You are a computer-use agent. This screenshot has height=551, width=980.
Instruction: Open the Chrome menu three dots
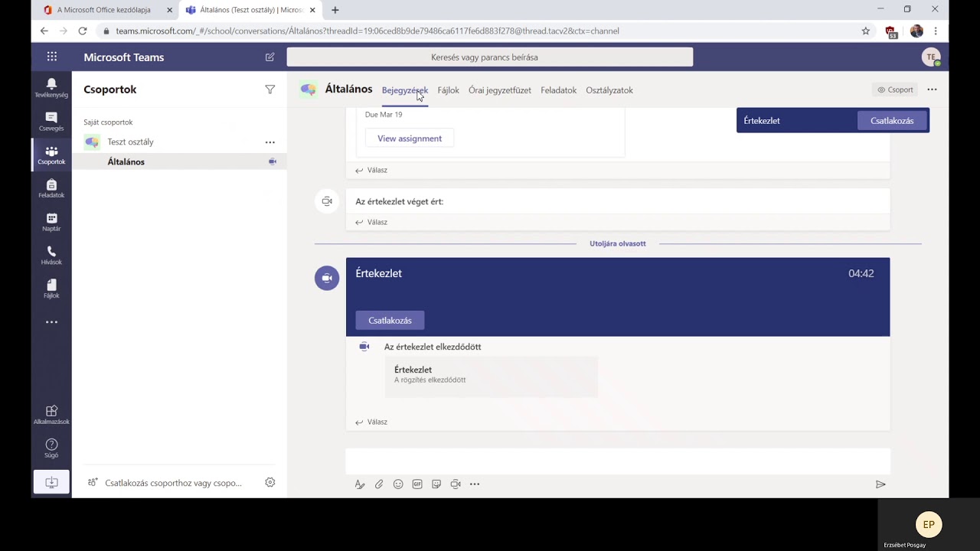(x=936, y=31)
